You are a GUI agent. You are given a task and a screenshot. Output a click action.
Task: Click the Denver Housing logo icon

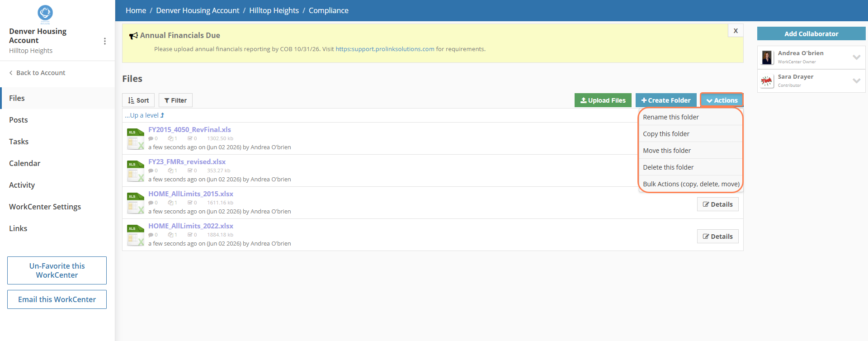click(45, 14)
